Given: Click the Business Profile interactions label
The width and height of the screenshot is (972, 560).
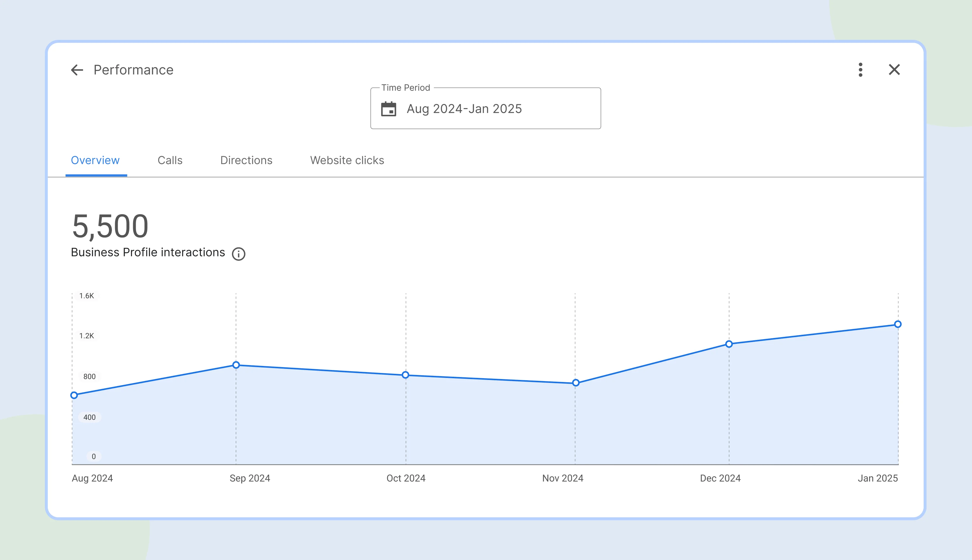Looking at the screenshot, I should (x=148, y=253).
